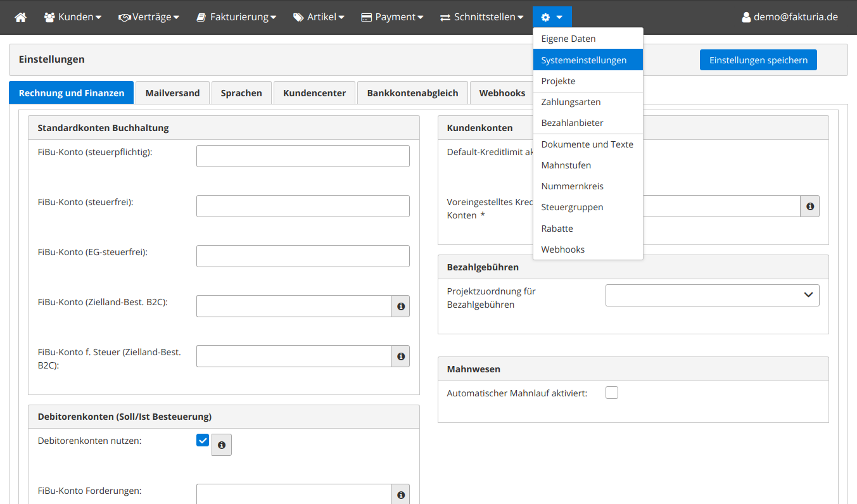This screenshot has width=857, height=504.
Task: Click the user icon for demo@fakturia.de
Action: 746,17
